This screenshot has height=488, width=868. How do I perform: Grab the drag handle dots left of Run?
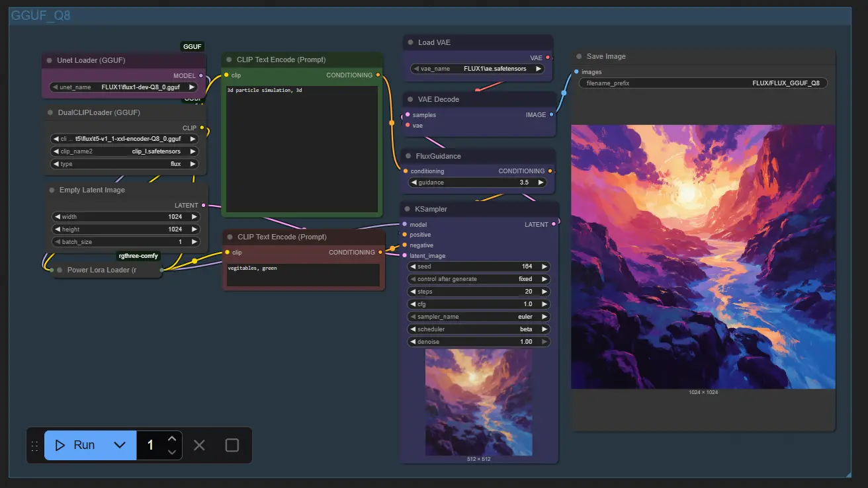pyautogui.click(x=35, y=446)
